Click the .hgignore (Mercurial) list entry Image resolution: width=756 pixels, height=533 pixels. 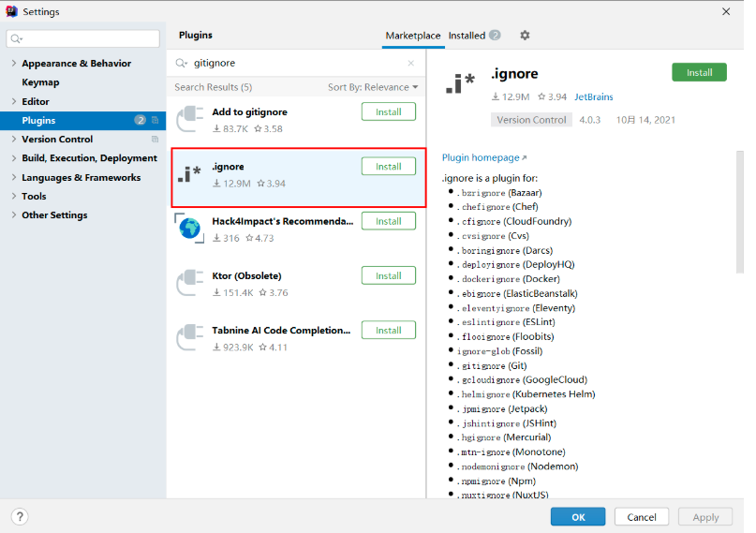click(x=503, y=437)
